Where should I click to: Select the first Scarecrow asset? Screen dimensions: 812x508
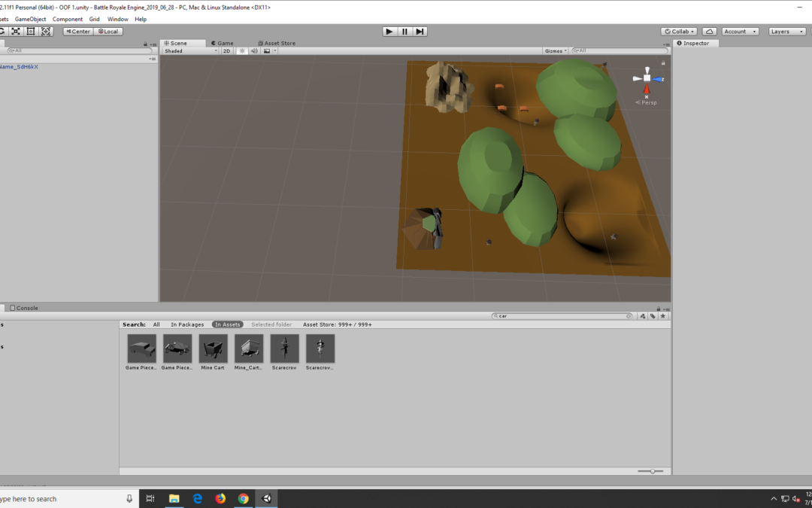tap(284, 348)
